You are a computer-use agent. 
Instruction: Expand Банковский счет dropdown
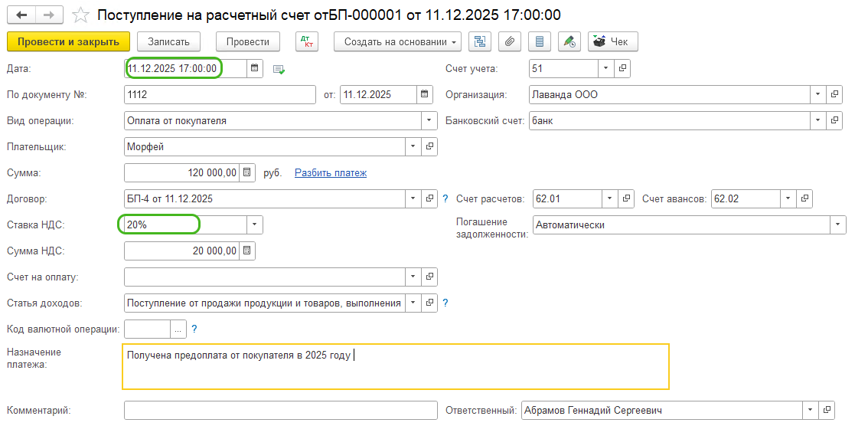coord(818,120)
